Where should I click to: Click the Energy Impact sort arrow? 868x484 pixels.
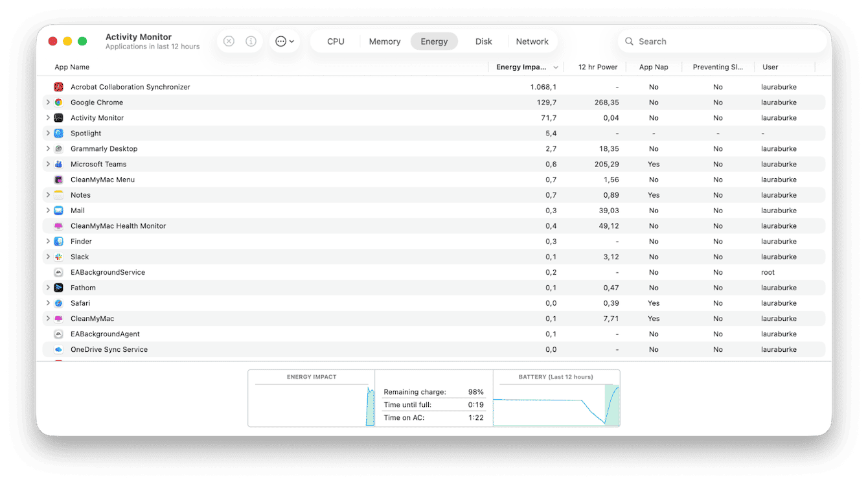(556, 67)
